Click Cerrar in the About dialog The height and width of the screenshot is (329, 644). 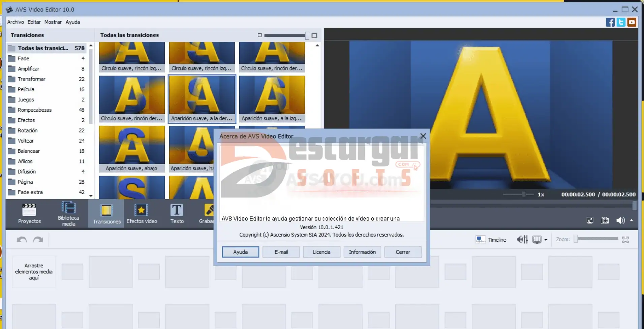coord(403,252)
